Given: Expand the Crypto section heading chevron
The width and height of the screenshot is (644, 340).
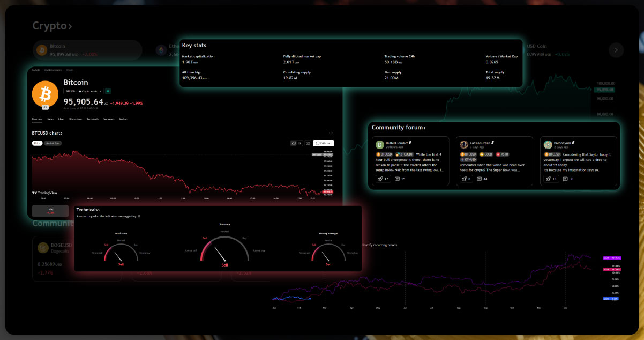Looking at the screenshot, I should tap(70, 26).
